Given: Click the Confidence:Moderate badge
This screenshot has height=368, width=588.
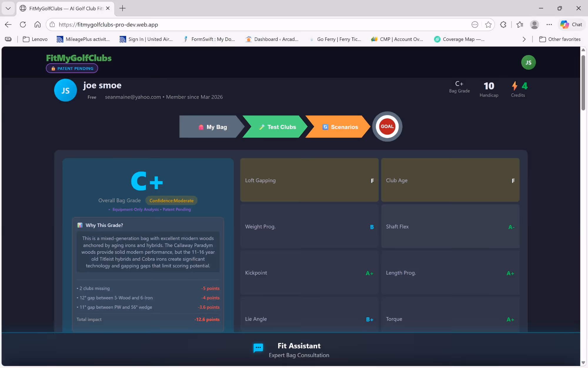Looking at the screenshot, I should click(x=171, y=200).
